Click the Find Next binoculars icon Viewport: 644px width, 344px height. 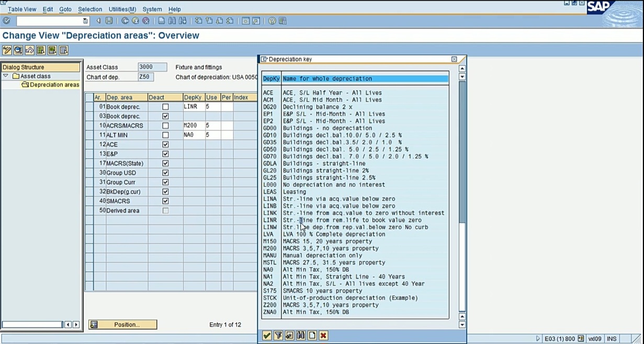point(183,21)
